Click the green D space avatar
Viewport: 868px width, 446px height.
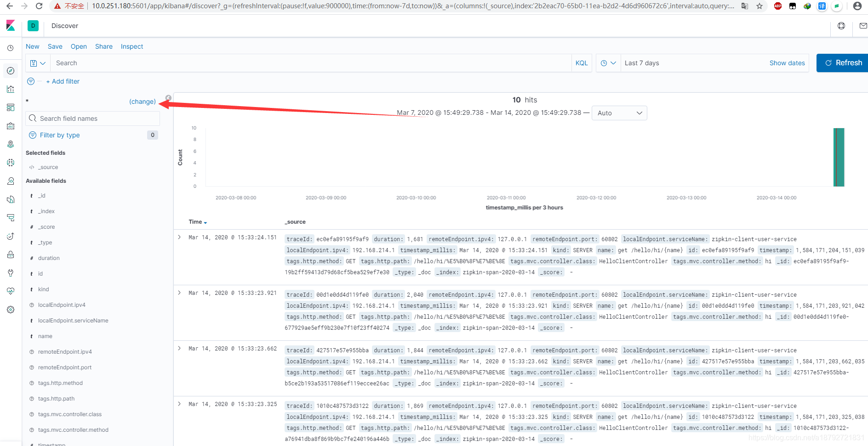(33, 26)
